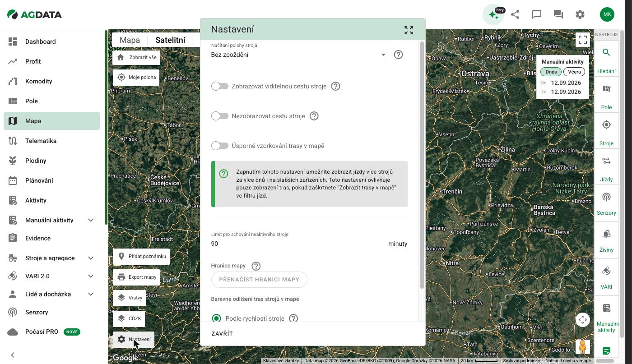This screenshot has width=632, height=364.
Task: Open Načítání polohy strojů dropdown
Action: [300, 55]
